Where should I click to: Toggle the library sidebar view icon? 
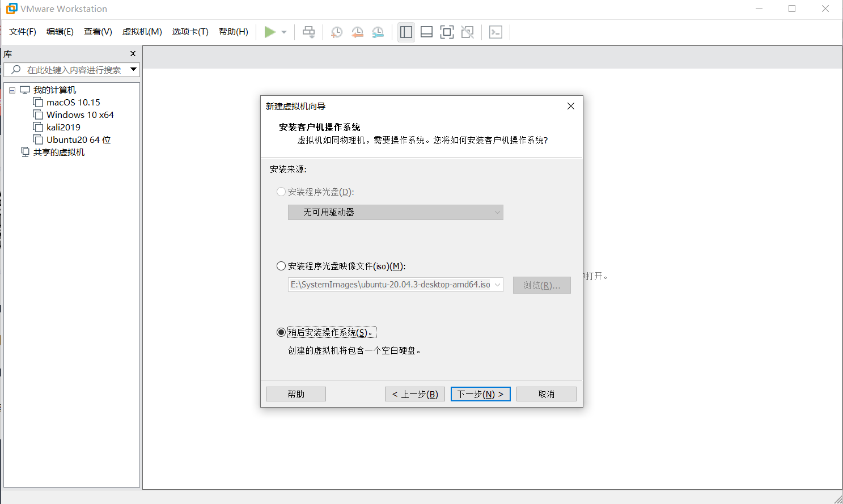pos(406,32)
